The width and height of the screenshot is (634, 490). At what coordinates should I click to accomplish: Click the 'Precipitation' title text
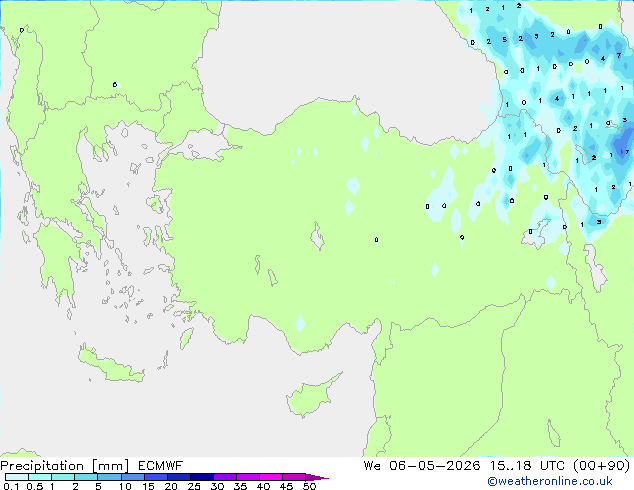tap(42, 466)
